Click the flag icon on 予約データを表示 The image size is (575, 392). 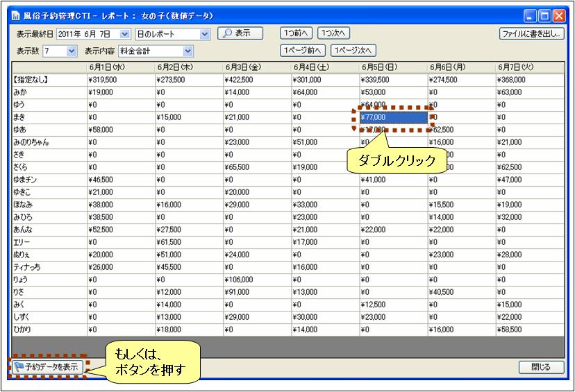click(19, 367)
